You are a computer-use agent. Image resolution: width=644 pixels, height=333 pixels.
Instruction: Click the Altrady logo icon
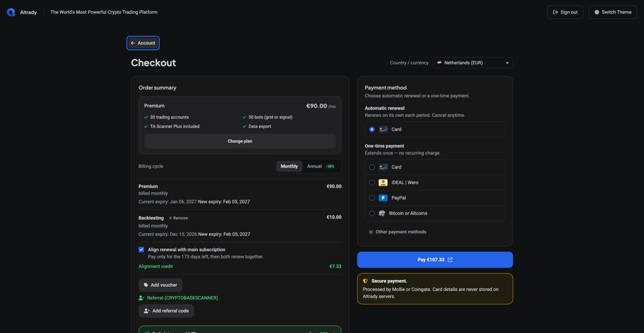coord(11,12)
